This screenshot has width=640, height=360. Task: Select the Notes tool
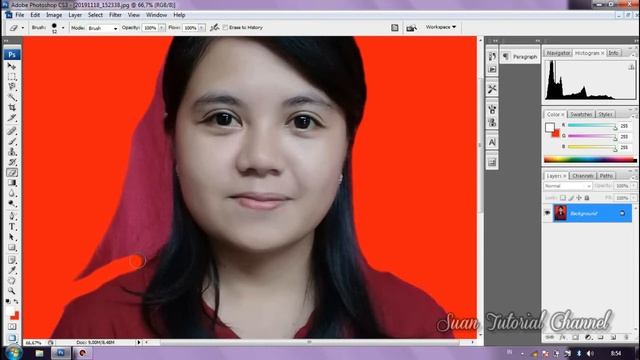point(12,260)
